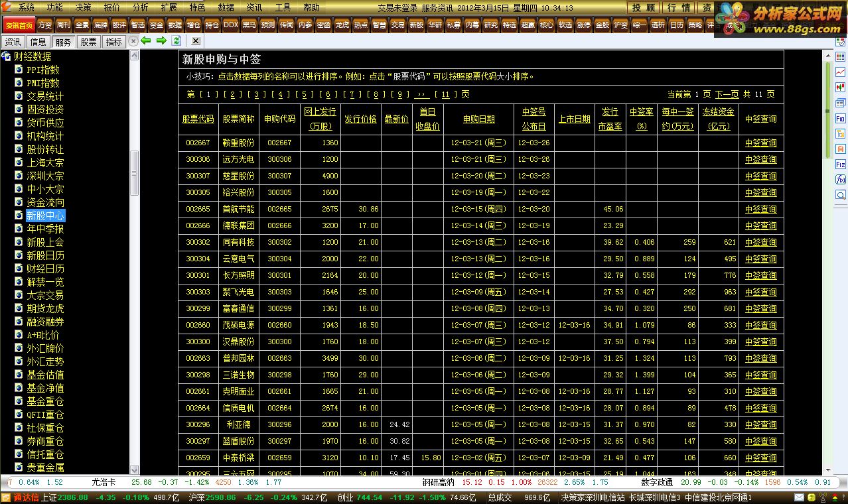The width and height of the screenshot is (848, 504).
Task: Open the quote table grid icon in right sidebar
Action: 841,57
